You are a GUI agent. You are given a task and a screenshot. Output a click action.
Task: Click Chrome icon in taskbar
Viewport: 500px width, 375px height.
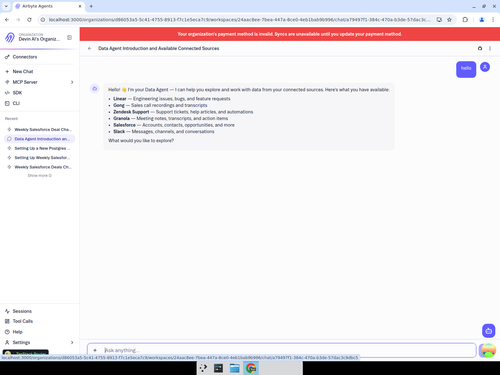pyautogui.click(x=251, y=368)
